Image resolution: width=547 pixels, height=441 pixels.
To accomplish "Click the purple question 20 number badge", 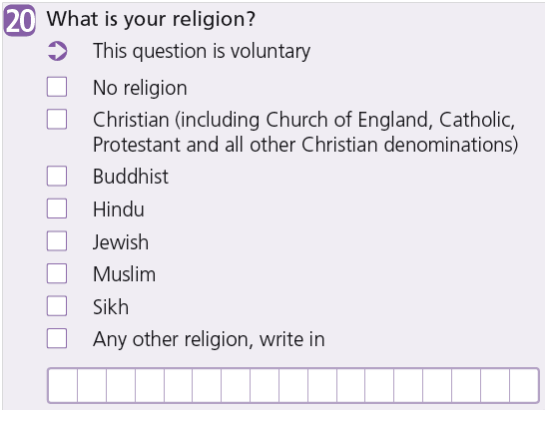I will (20, 21).
